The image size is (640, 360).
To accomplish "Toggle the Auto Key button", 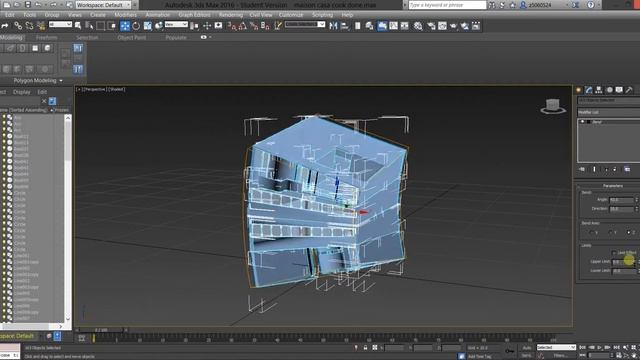I will (x=527, y=347).
